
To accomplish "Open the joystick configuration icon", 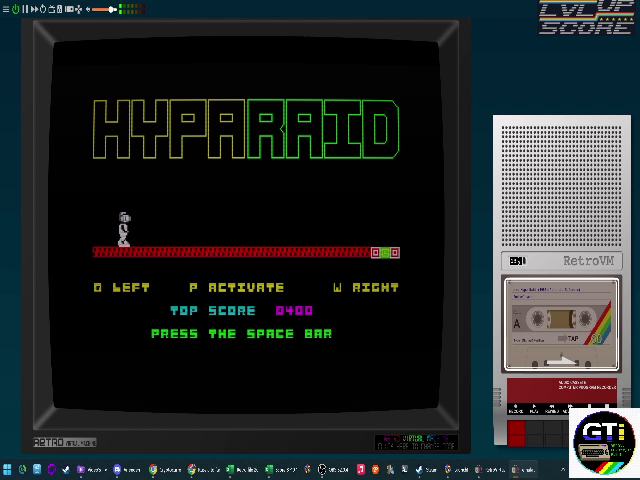I will [78, 9].
